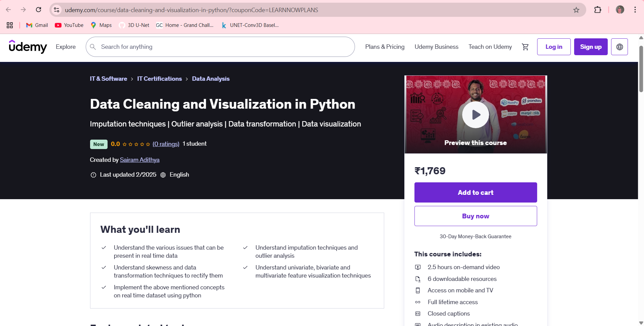Image resolution: width=644 pixels, height=326 pixels.
Task: Open the UNET-Conv3D Baseline bookmark
Action: [250, 25]
